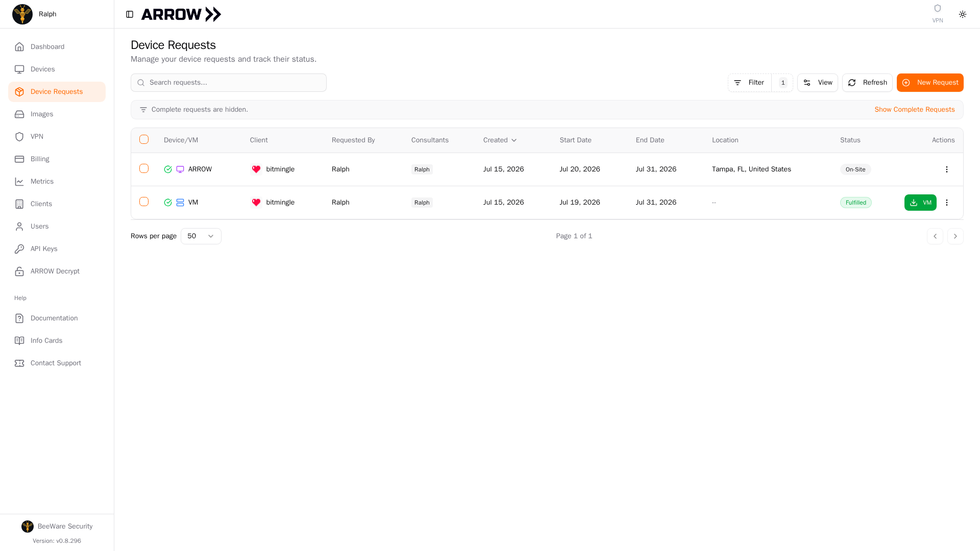Click Show Complete Requests link
980x551 pixels.
914,110
